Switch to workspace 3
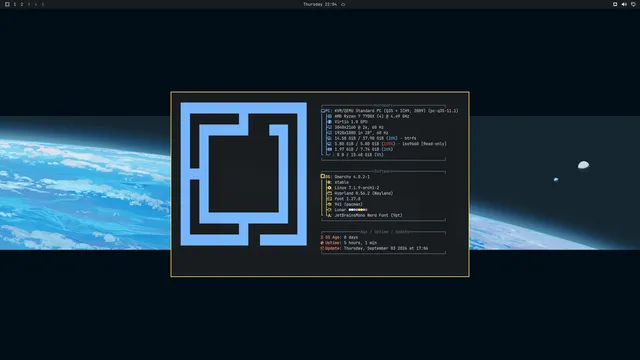Viewport: 640px width, 360px height. coord(29,4)
